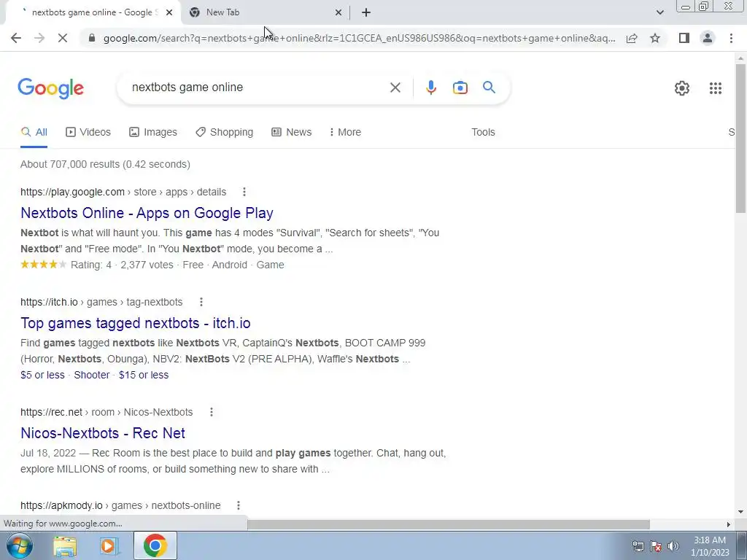The image size is (747, 560).
Task: Select the All results tab
Action: point(34,132)
